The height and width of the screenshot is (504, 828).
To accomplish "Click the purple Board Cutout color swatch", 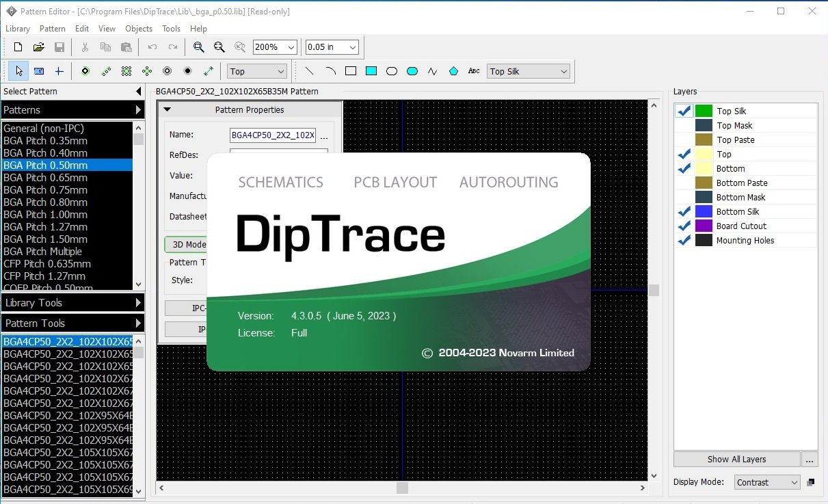I will [704, 226].
